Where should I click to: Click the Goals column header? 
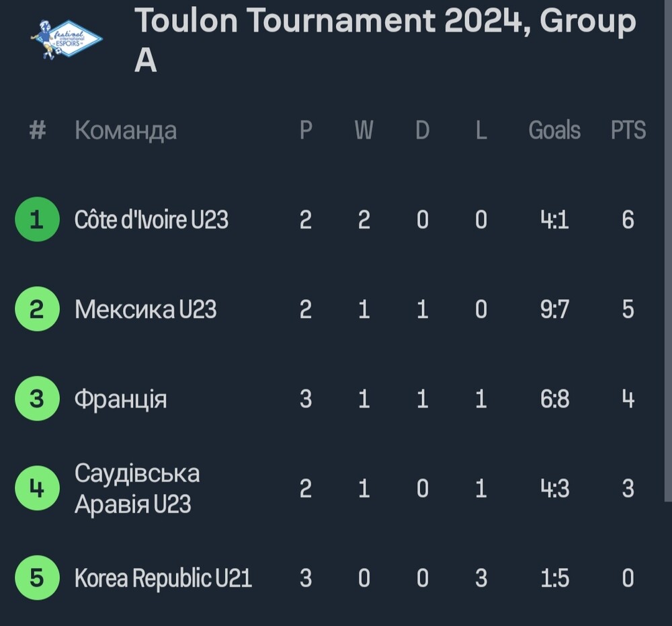point(554,130)
